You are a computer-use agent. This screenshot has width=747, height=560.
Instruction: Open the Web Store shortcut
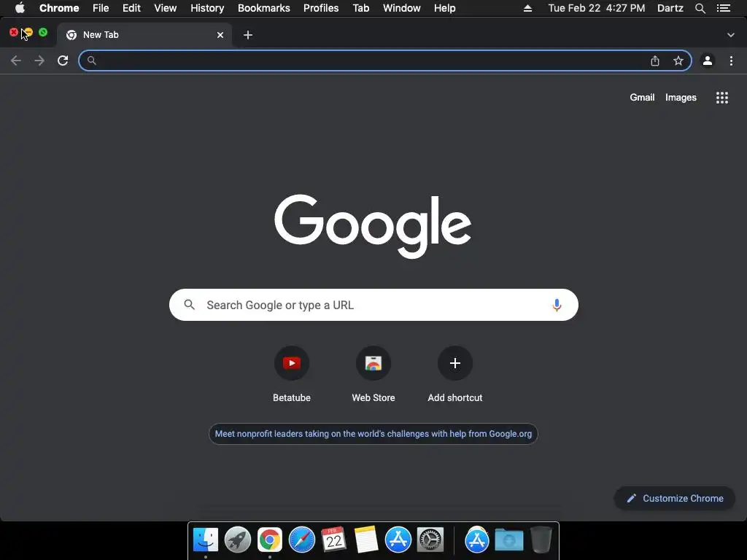tap(373, 363)
